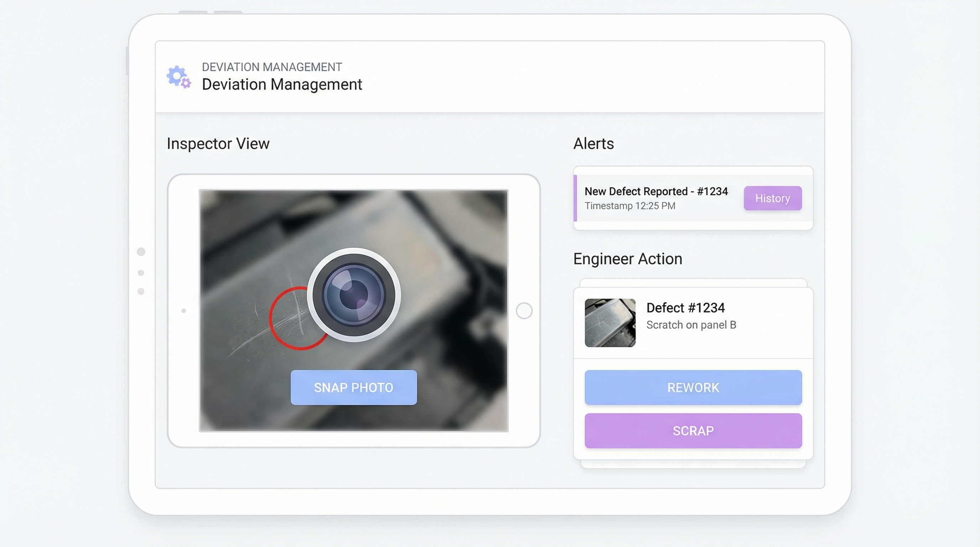
Task: Click the Inspector View section heading
Action: [x=218, y=144]
